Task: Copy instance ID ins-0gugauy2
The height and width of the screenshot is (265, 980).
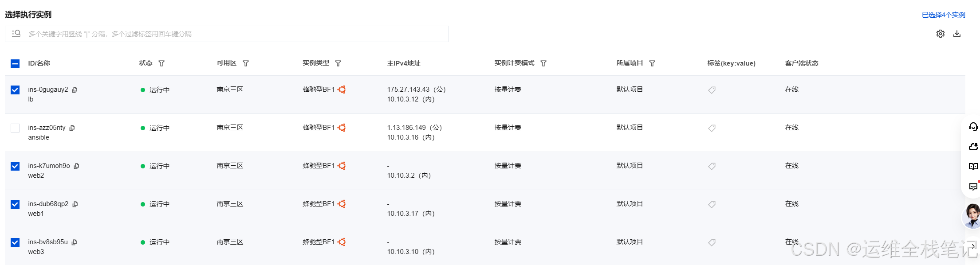Action: click(75, 90)
